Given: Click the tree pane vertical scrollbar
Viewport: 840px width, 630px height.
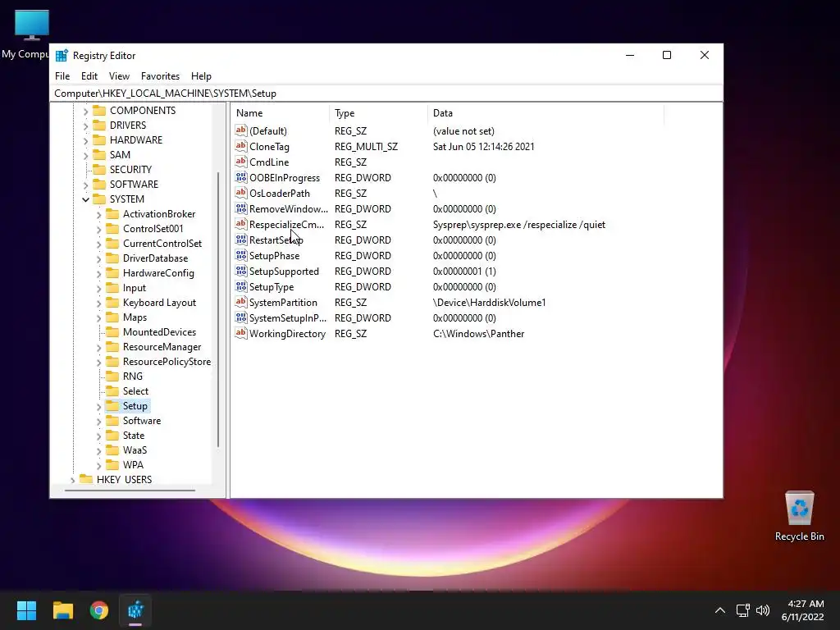Looking at the screenshot, I should (218, 309).
